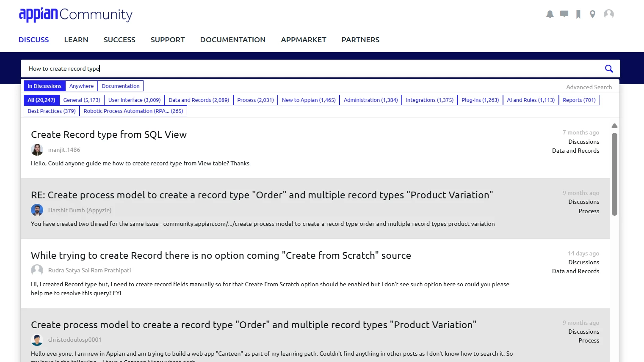Switch search scope to Anywhere
Image resolution: width=644 pixels, height=362 pixels.
[x=81, y=86]
